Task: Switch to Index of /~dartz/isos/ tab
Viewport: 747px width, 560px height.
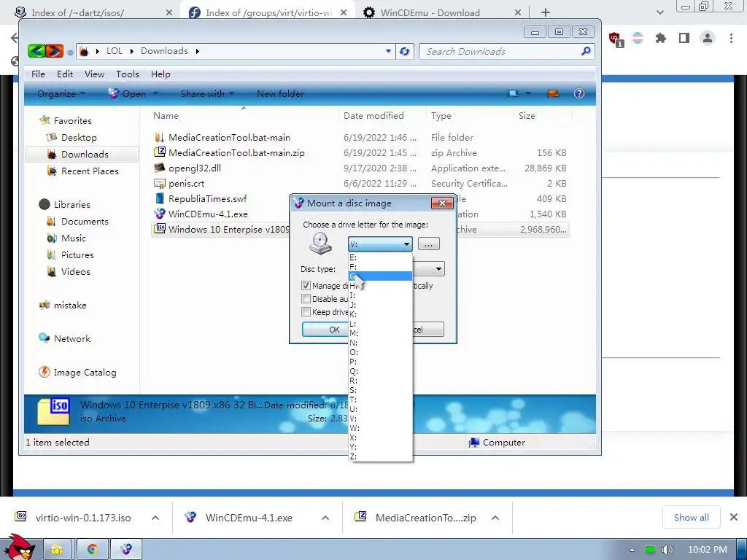Action: coord(77,13)
